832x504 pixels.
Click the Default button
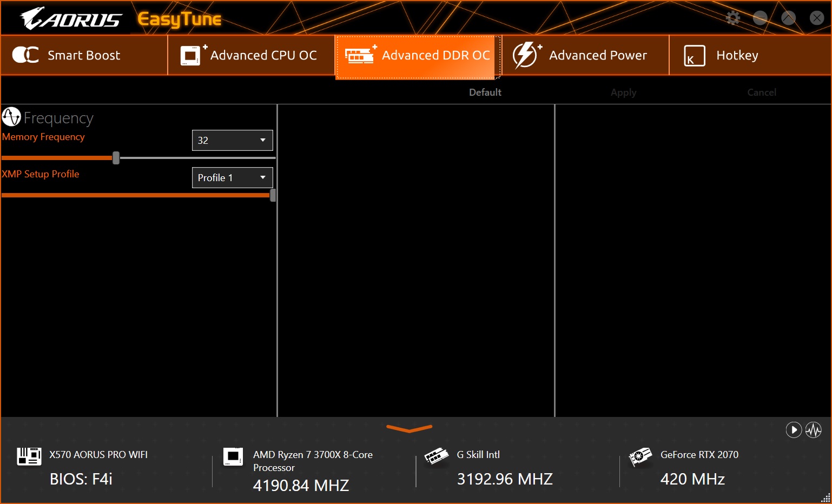(485, 92)
